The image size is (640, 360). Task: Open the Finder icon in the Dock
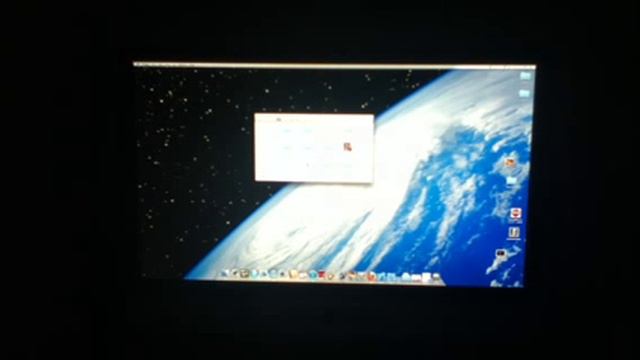(224, 274)
